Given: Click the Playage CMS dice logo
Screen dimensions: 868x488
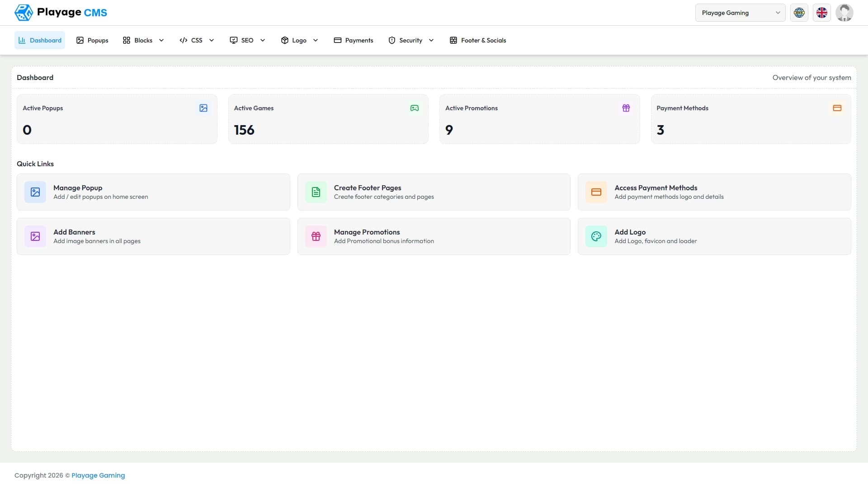Looking at the screenshot, I should pos(24,13).
